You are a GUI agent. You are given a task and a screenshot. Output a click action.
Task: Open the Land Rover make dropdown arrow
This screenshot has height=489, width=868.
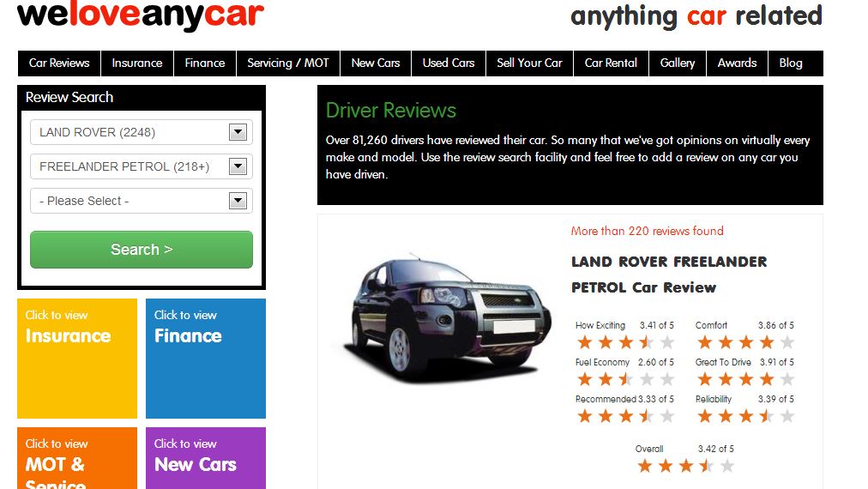pos(238,132)
